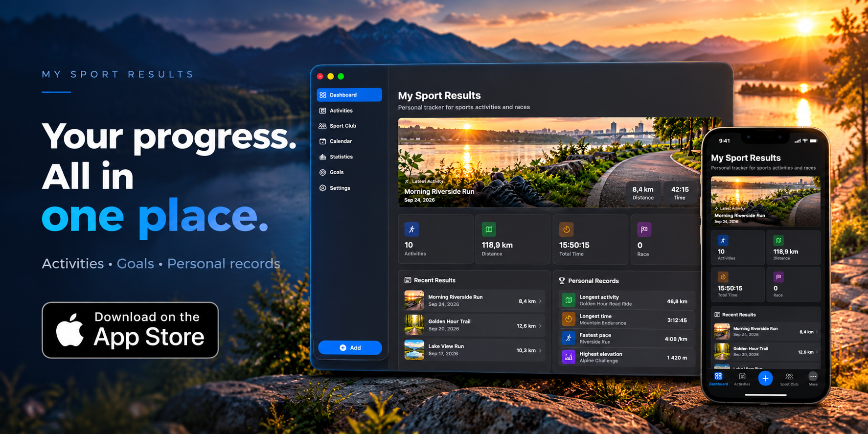Viewport: 868px width, 434px height.
Task: Open Dashboard in the desktop sidebar
Action: (x=349, y=95)
